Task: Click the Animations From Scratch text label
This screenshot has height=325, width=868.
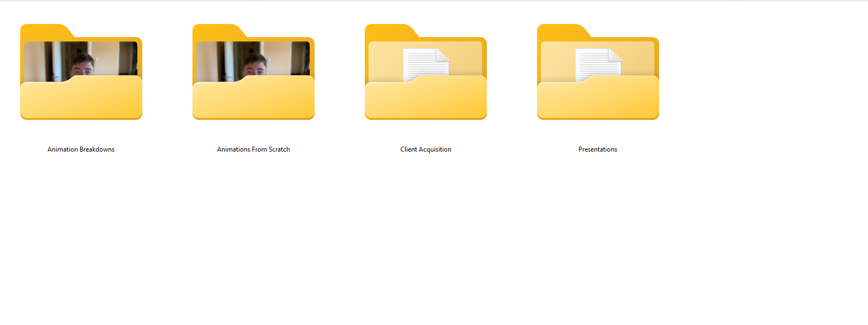Action: point(253,149)
